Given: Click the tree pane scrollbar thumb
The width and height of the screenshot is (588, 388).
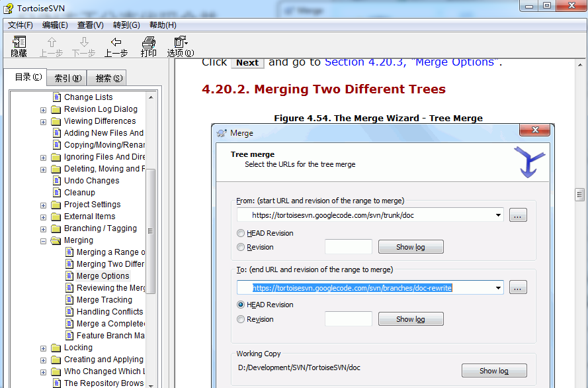Looking at the screenshot, I should coord(150,231).
